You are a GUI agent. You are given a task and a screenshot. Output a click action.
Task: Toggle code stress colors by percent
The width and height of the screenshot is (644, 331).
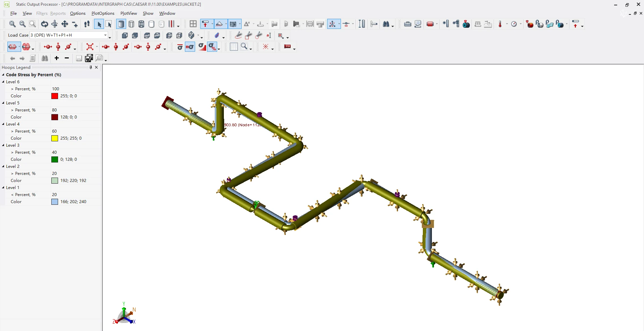coord(212,47)
